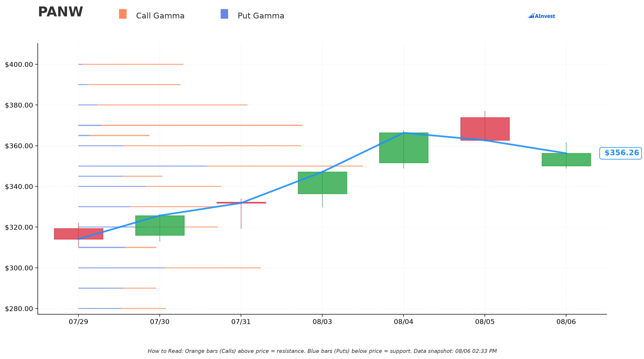Click the call gamma bar at $370

[x=202, y=125]
